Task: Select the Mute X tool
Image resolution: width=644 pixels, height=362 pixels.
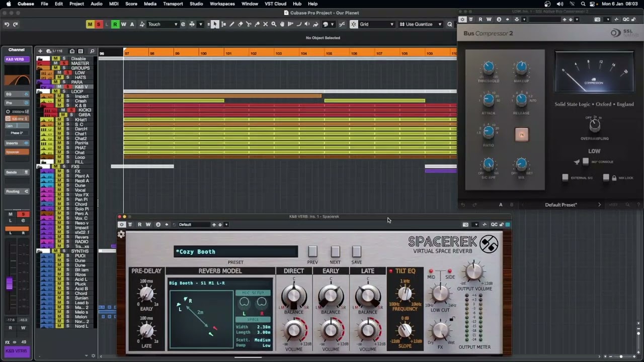Action: point(265,24)
